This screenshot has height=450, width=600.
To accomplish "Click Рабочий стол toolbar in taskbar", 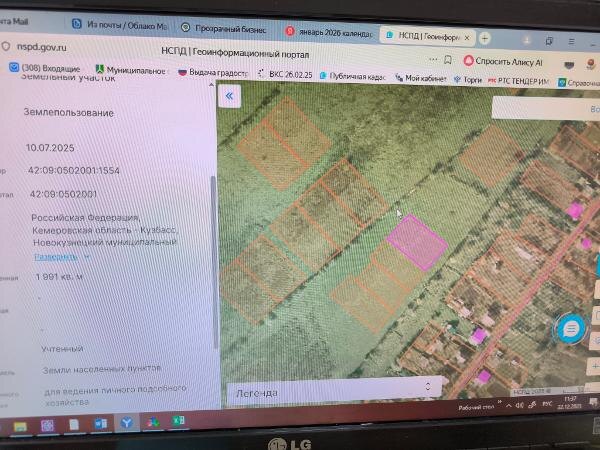I will click(x=476, y=407).
